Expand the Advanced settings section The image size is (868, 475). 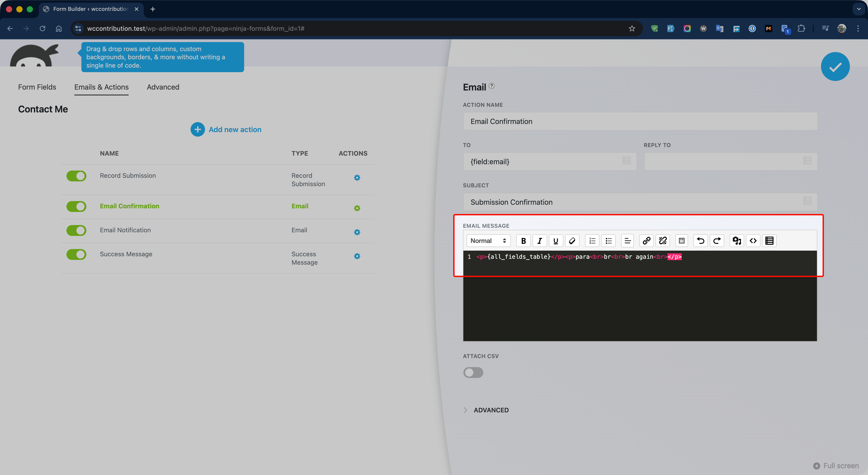click(491, 410)
